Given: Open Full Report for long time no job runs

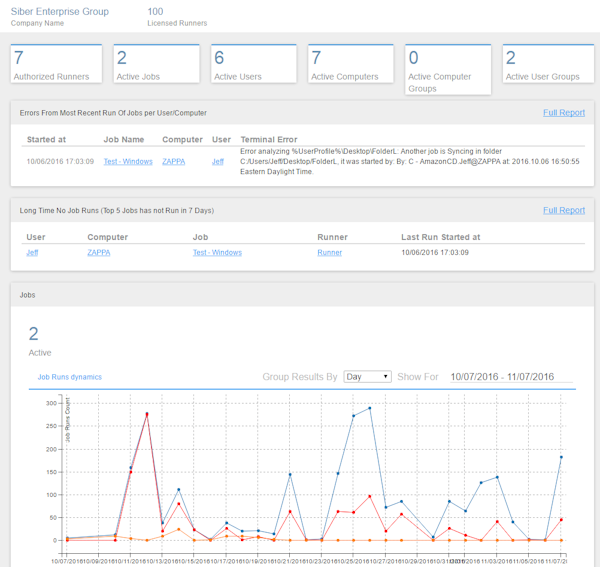Looking at the screenshot, I should pyautogui.click(x=564, y=210).
